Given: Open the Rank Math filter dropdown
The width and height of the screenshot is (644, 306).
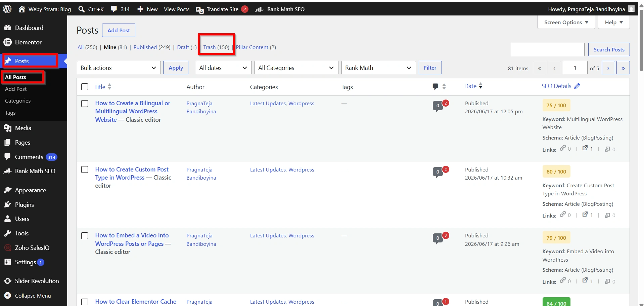Looking at the screenshot, I should [x=378, y=68].
